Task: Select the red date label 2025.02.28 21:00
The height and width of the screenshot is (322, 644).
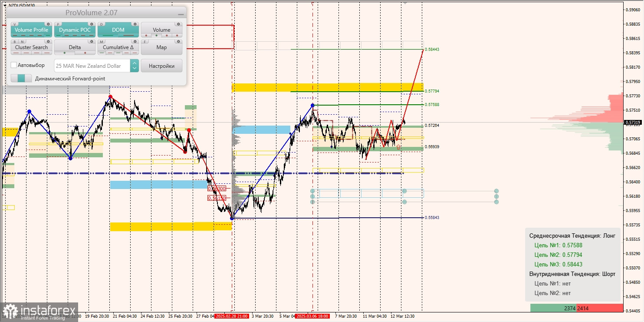Action: click(232, 316)
